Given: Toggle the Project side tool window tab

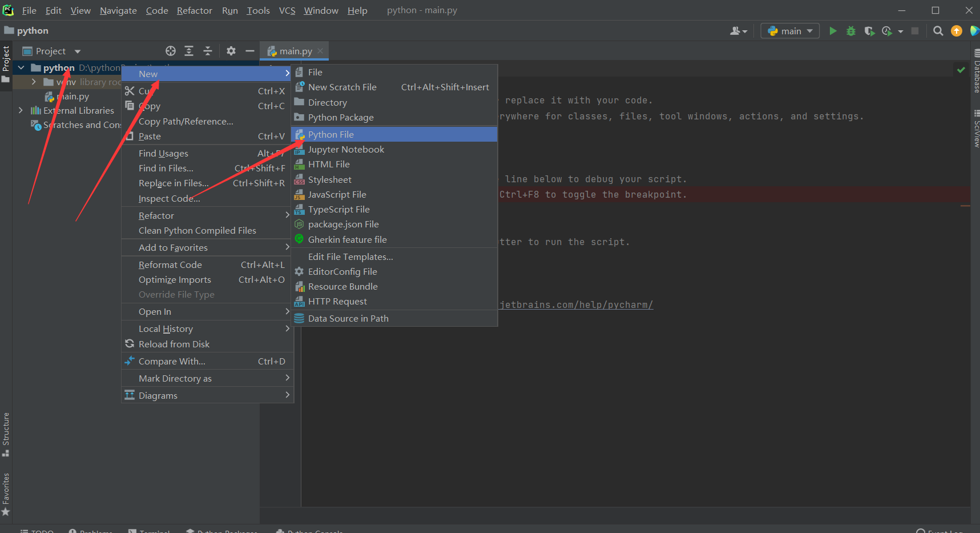Looking at the screenshot, I should (6, 64).
